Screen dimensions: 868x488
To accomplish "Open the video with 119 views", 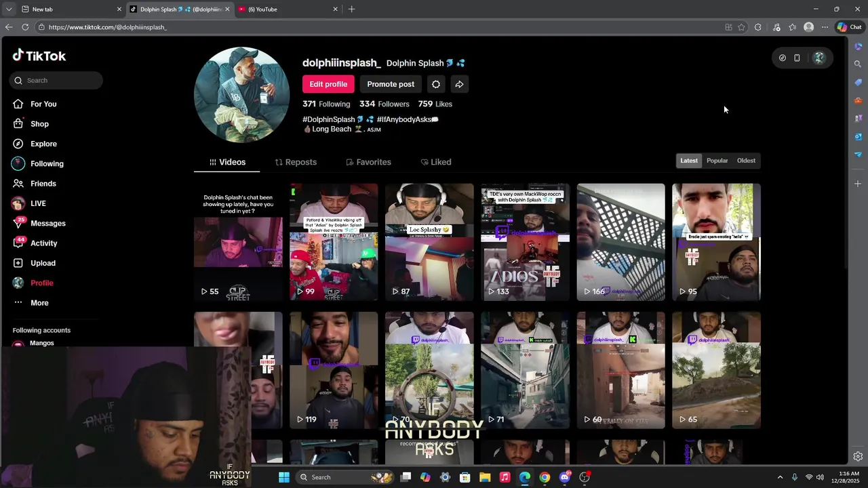I will (334, 370).
